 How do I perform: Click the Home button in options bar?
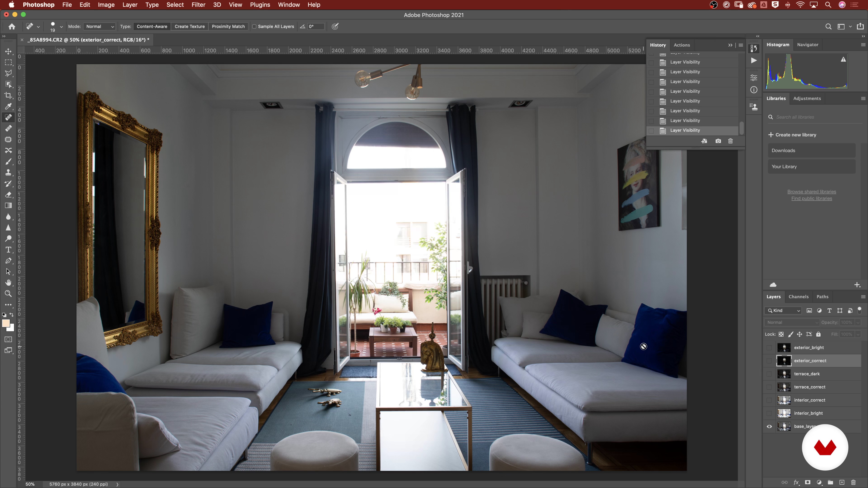click(x=12, y=26)
